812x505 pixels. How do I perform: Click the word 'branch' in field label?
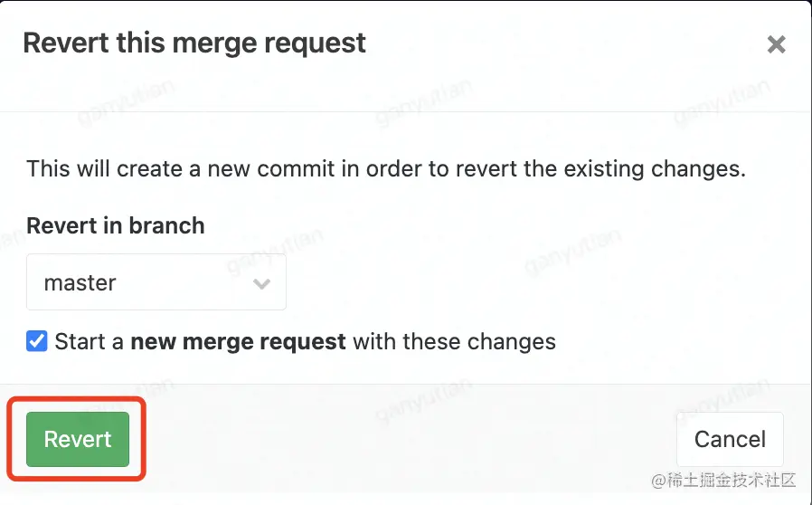coord(166,226)
